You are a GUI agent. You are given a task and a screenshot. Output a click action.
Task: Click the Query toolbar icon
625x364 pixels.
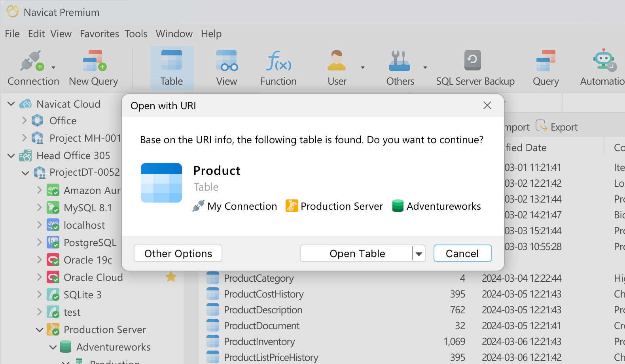pos(545,61)
